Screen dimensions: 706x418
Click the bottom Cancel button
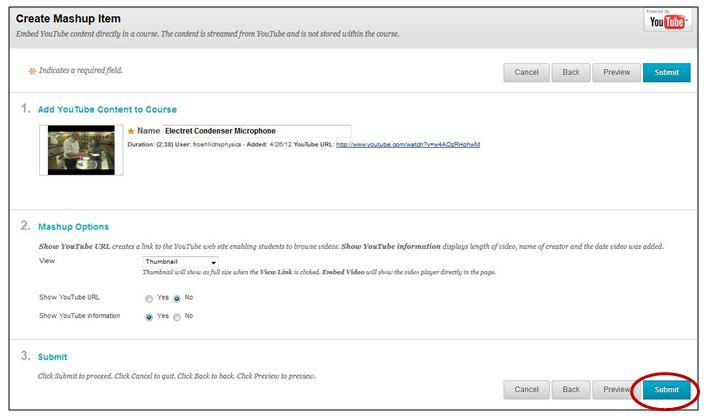[x=526, y=390]
